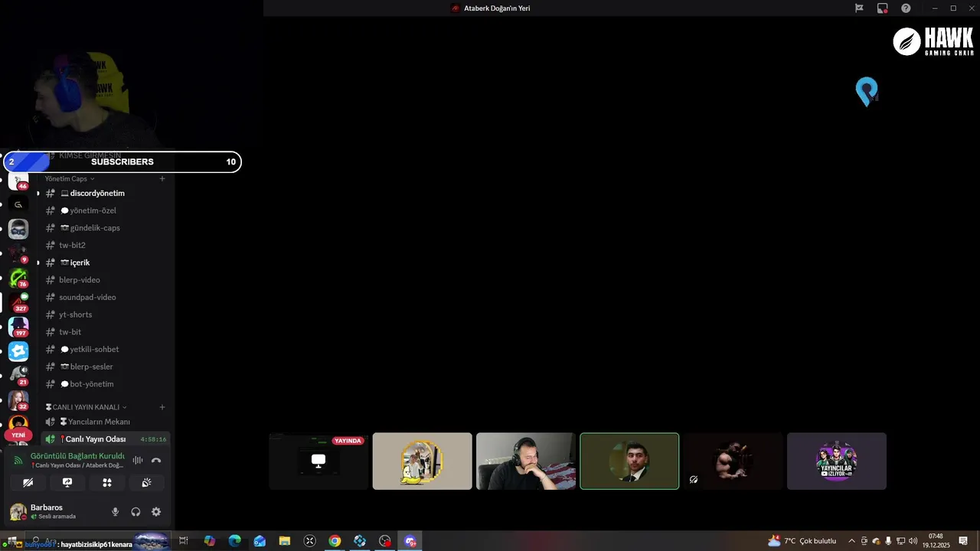Select the webcam participant wearing headphones

click(x=526, y=461)
